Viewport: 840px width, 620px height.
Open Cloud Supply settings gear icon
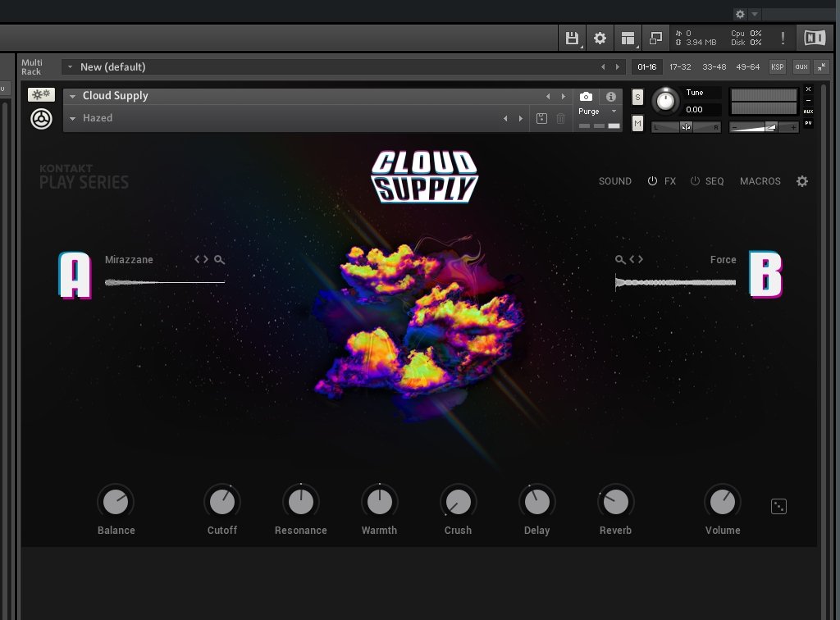pyautogui.click(x=802, y=181)
